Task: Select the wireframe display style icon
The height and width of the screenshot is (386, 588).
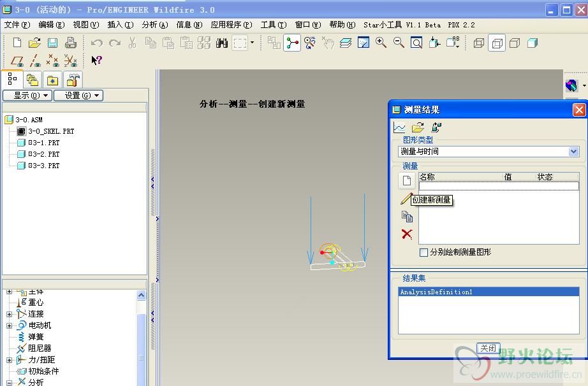Action: click(479, 43)
